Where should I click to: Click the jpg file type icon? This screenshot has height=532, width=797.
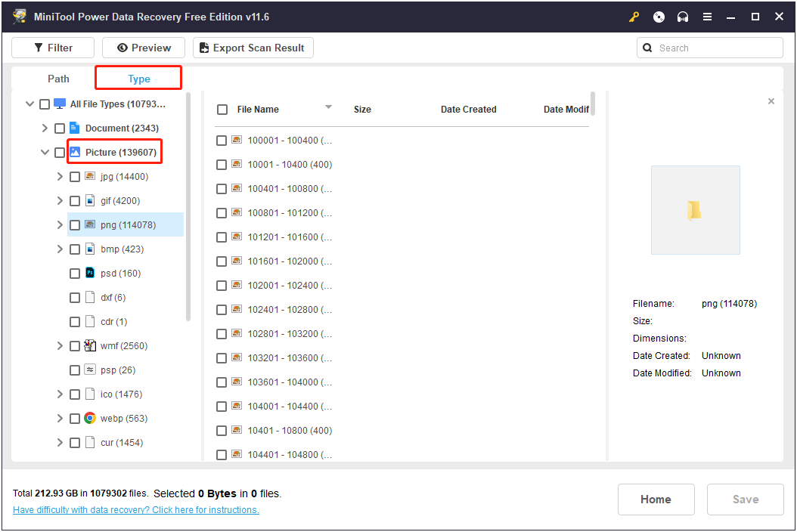90,176
